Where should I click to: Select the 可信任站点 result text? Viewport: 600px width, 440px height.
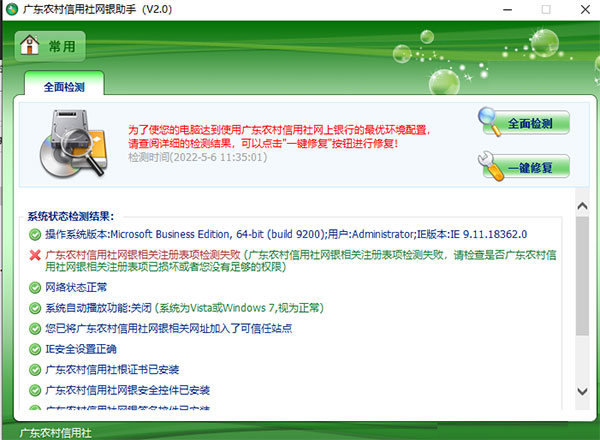tap(169, 329)
